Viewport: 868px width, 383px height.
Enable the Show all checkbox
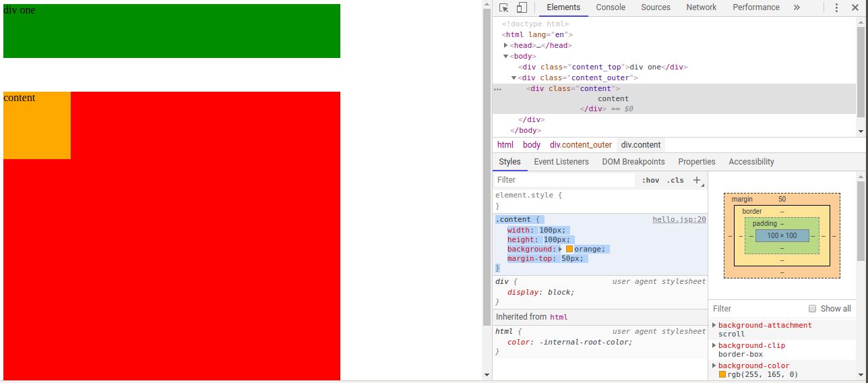[x=813, y=308]
